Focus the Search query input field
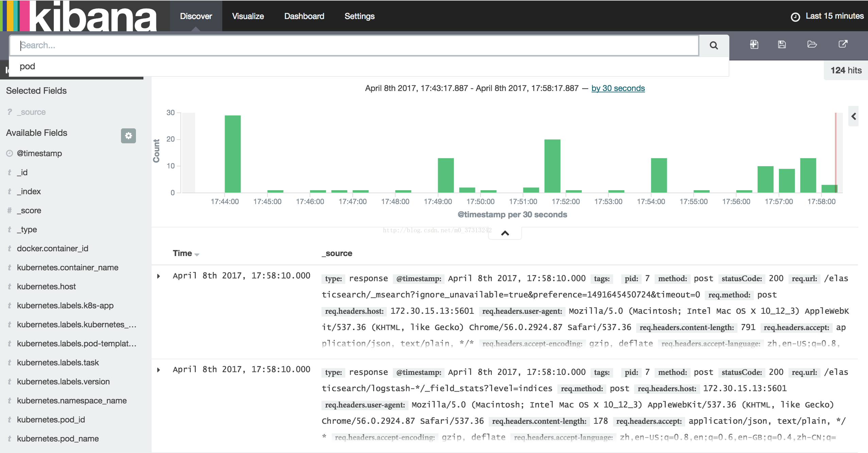Image resolution: width=868 pixels, height=453 pixels. pos(354,45)
